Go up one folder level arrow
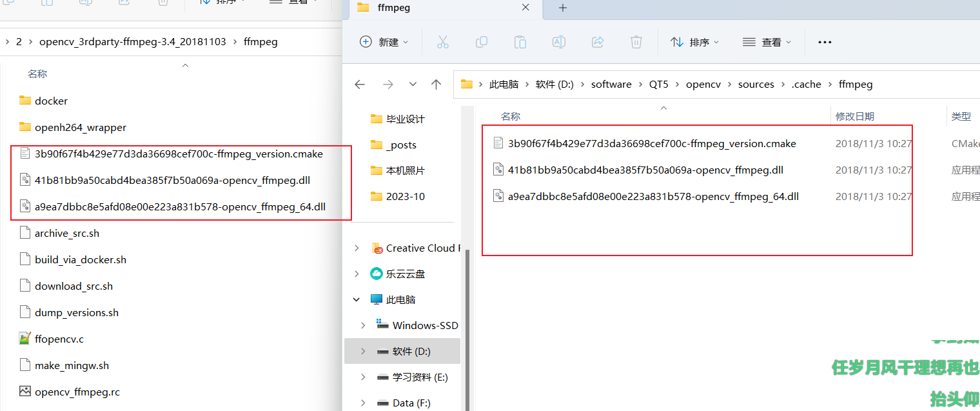Screen dimensions: 980x411 [x=436, y=85]
